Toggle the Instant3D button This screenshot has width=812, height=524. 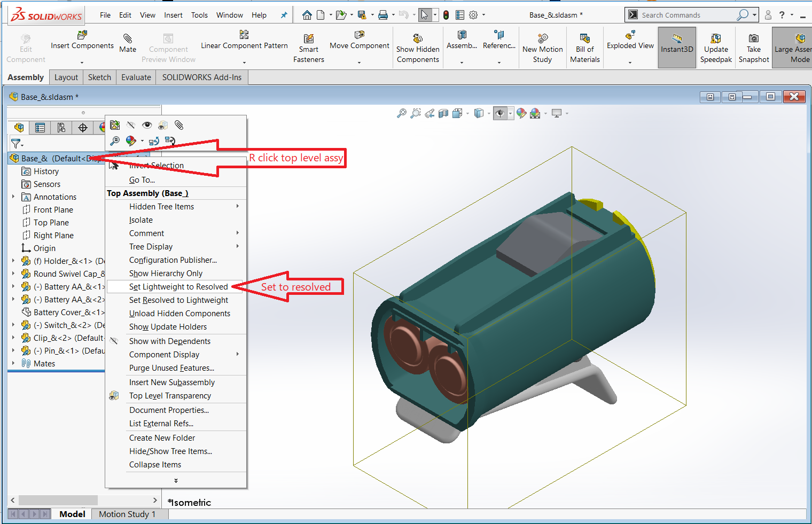pyautogui.click(x=677, y=48)
